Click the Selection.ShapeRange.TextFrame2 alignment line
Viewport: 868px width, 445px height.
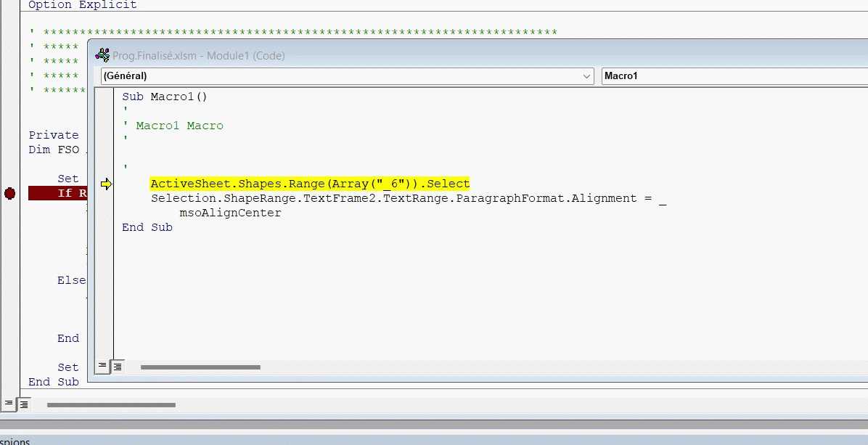coord(408,198)
